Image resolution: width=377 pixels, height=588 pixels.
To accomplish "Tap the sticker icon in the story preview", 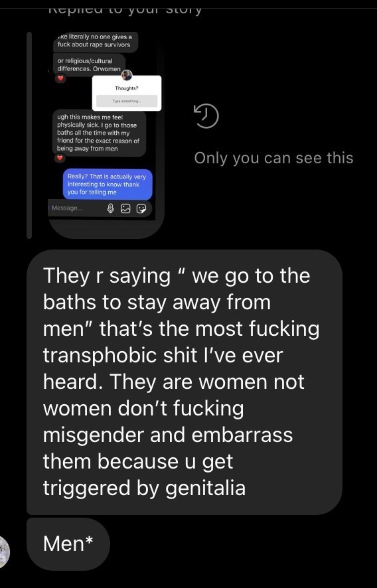I will pyautogui.click(x=141, y=208).
